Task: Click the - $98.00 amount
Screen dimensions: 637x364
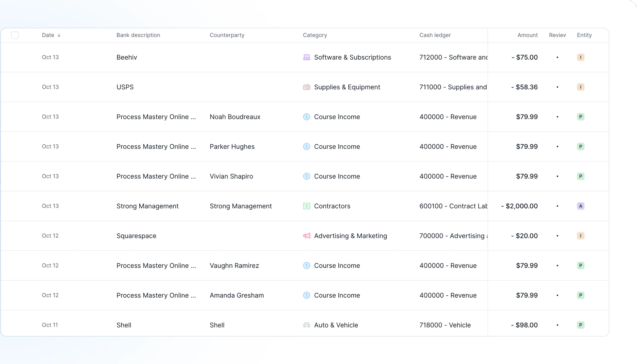Action: [x=524, y=325]
